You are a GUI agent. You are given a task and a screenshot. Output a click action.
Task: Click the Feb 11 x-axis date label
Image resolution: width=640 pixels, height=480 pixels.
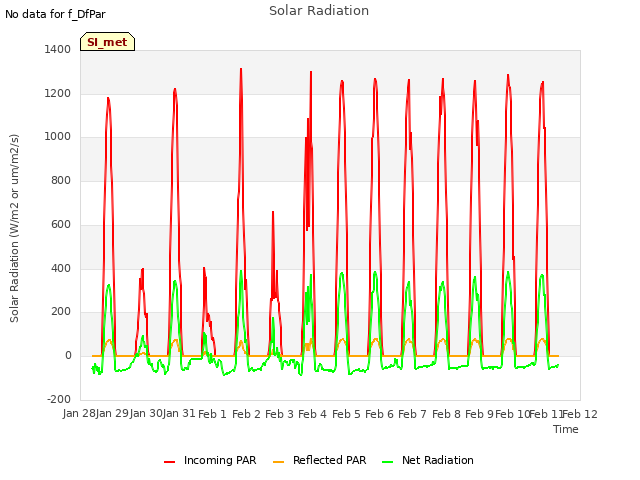tap(546, 414)
